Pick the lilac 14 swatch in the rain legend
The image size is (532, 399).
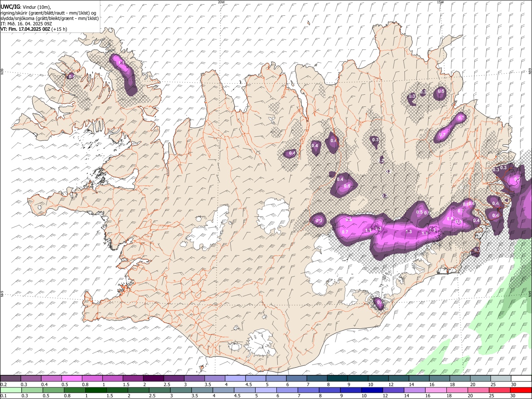(414, 390)
